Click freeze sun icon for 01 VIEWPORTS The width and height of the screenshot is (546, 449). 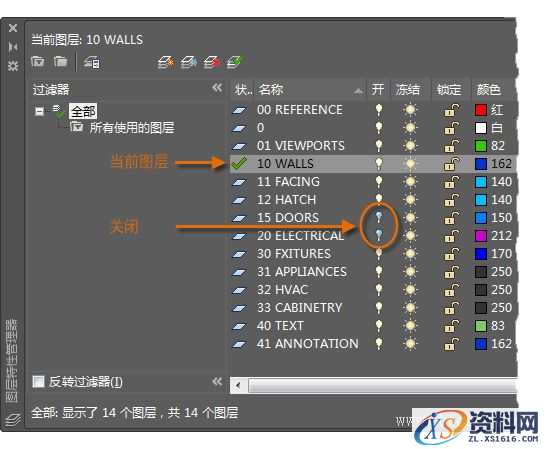[410, 146]
